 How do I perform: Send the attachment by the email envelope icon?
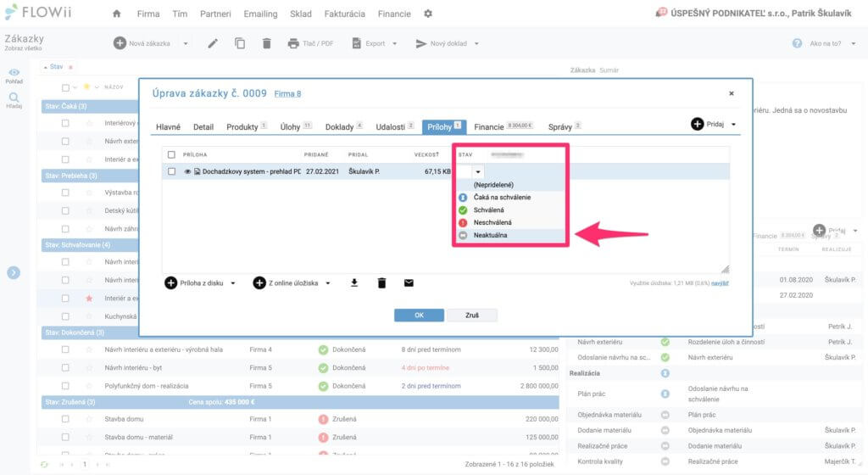pyautogui.click(x=409, y=283)
